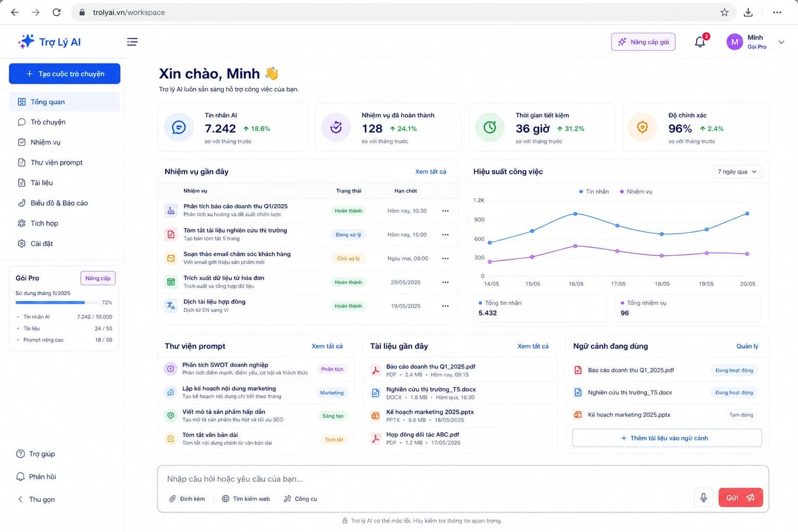Click the 16/05 Tin nhắn data point
Image resolution: width=798 pixels, height=532 pixels.
click(575, 214)
